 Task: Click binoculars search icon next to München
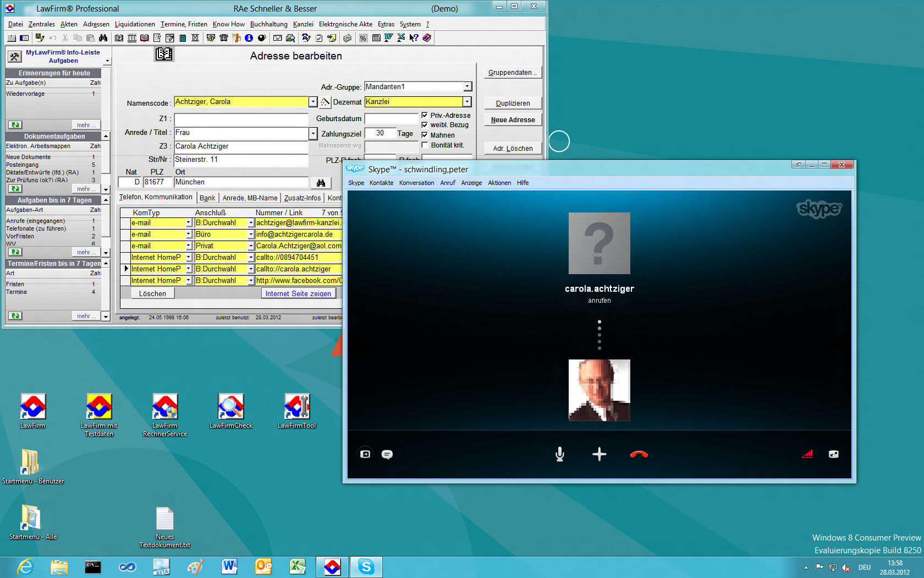pyautogui.click(x=321, y=183)
